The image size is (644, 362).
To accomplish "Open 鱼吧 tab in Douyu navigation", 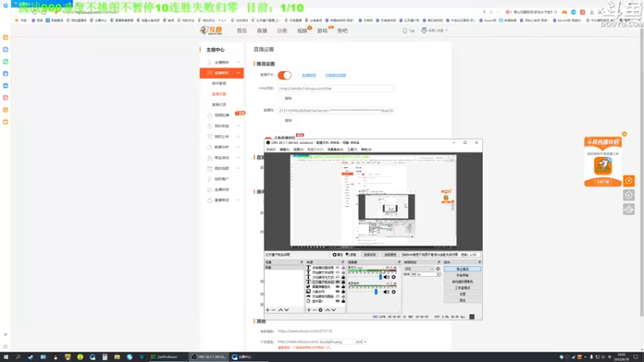I will tap(342, 31).
